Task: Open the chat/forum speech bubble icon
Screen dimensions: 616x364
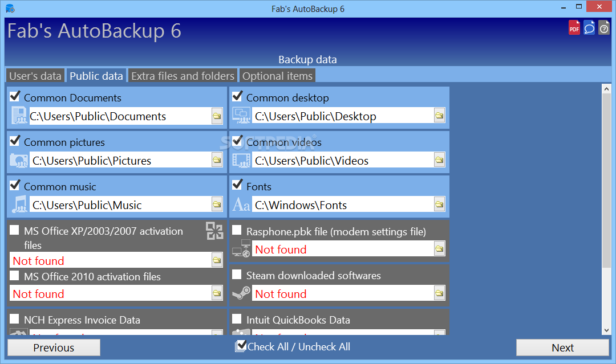Action: [589, 28]
